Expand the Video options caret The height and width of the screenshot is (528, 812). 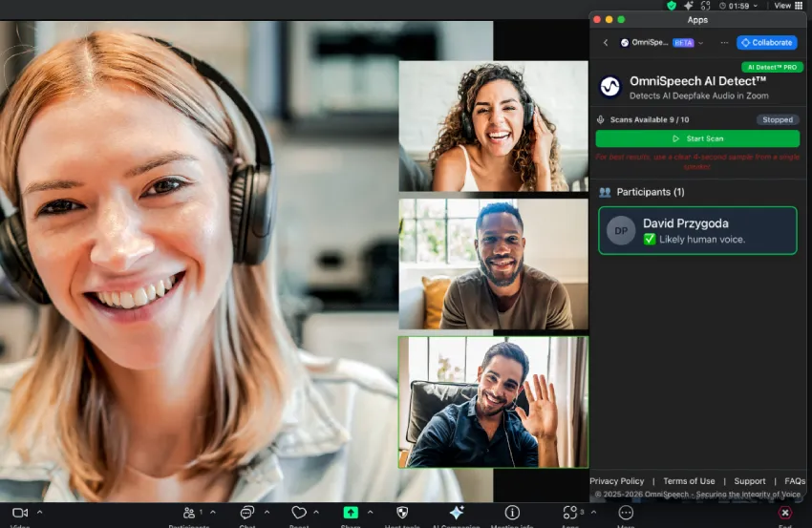pos(40,512)
